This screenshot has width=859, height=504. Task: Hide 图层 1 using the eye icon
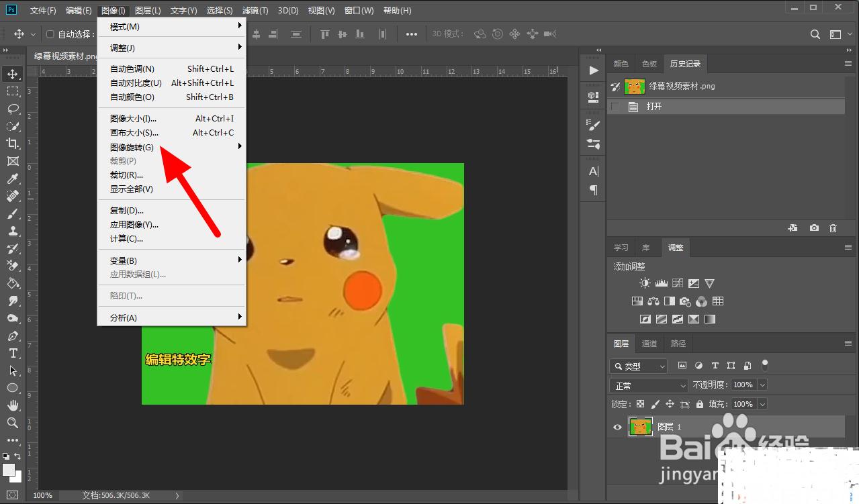point(617,427)
